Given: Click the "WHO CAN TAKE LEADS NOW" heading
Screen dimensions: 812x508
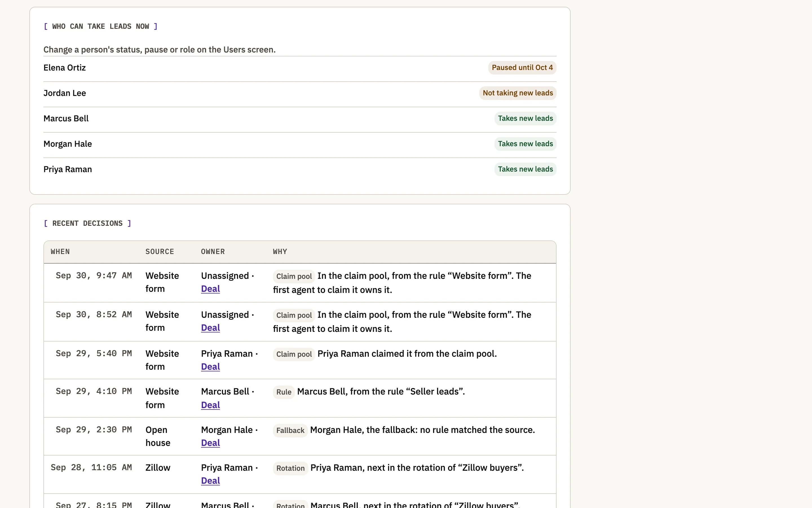Looking at the screenshot, I should 101,27.
